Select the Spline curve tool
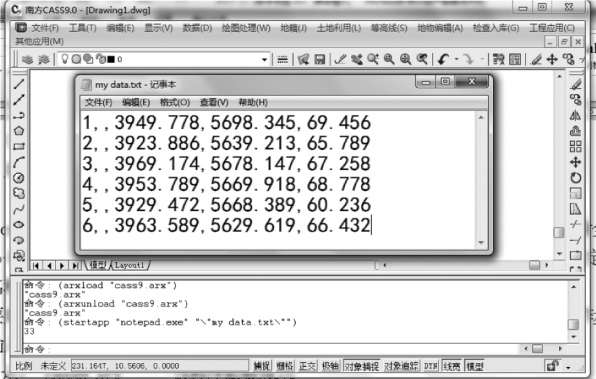 (x=19, y=209)
